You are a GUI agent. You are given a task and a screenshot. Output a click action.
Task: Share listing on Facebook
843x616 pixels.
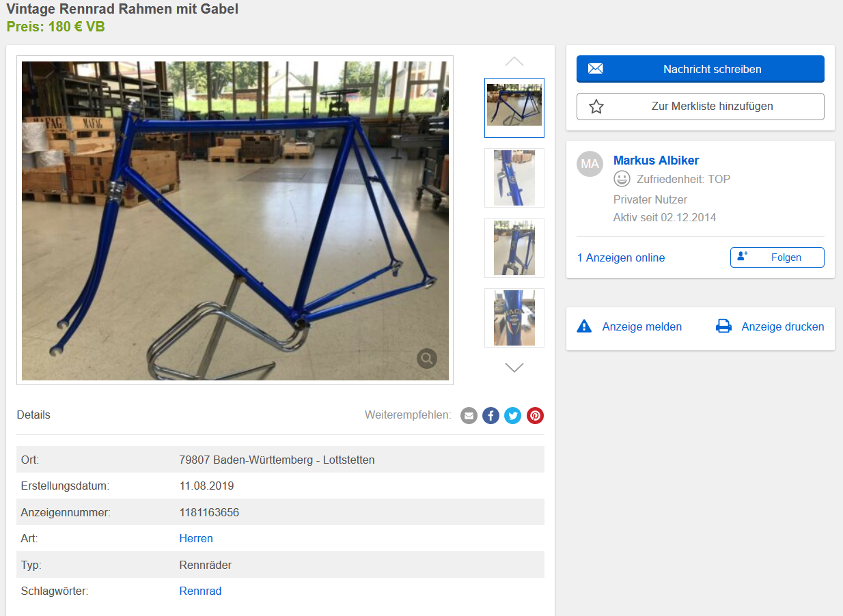[x=490, y=415]
